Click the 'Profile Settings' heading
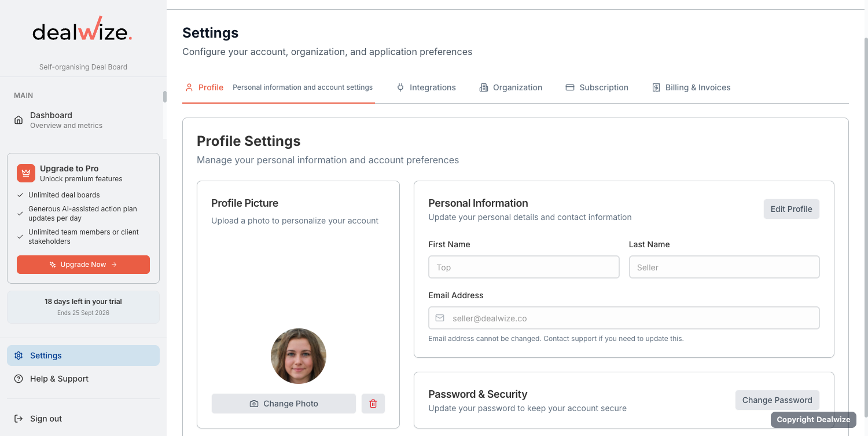 tap(249, 141)
